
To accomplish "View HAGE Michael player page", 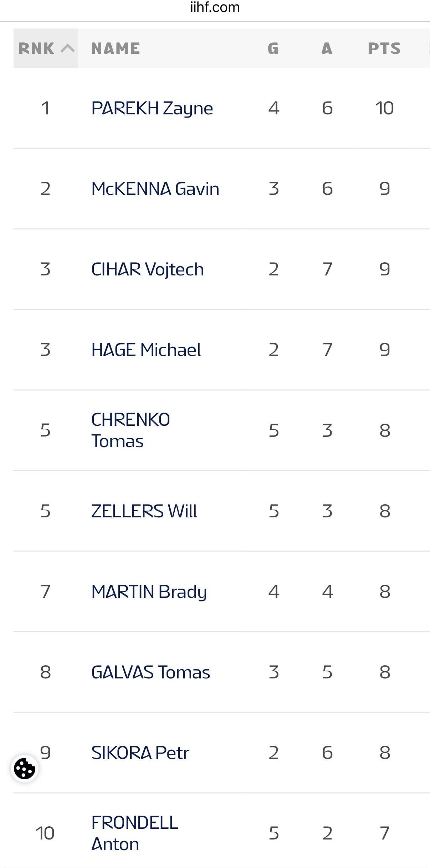I will [x=146, y=350].
